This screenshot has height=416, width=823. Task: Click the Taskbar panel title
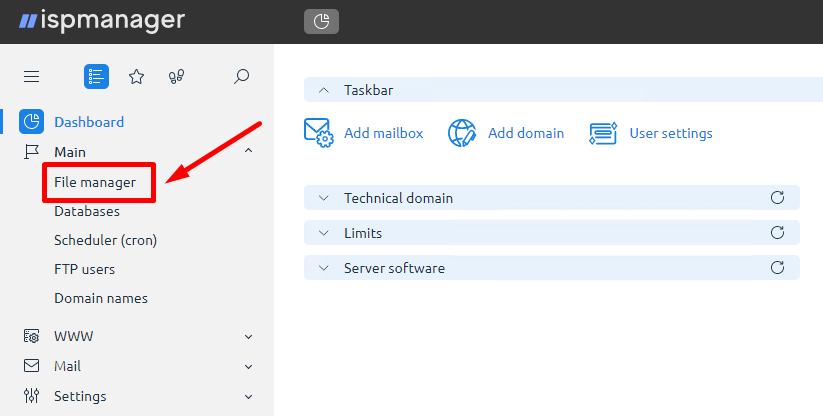(368, 90)
